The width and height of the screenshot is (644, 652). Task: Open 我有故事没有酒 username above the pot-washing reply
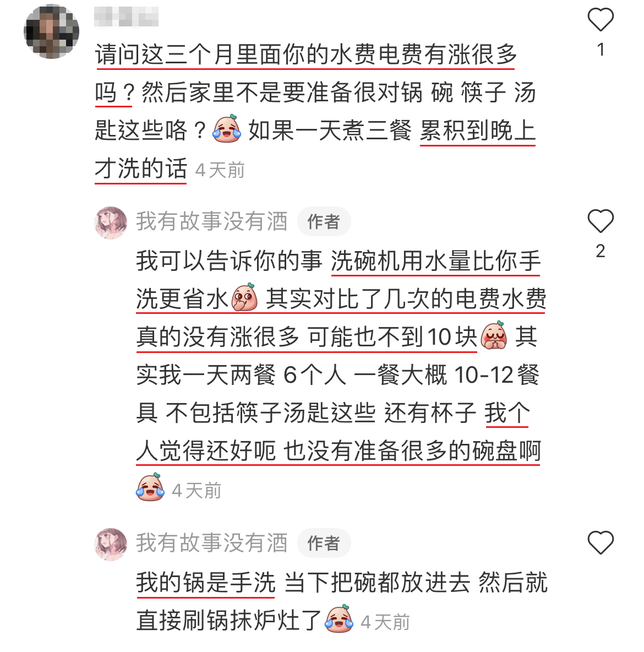tap(212, 542)
